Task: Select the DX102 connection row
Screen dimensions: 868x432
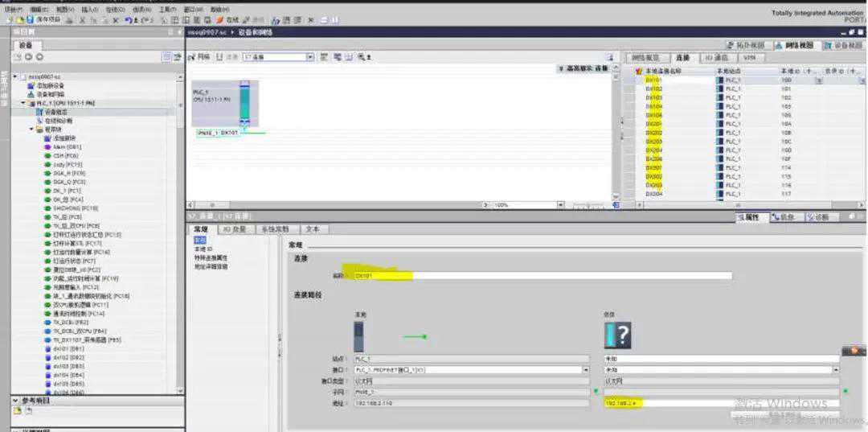Action: (653, 89)
